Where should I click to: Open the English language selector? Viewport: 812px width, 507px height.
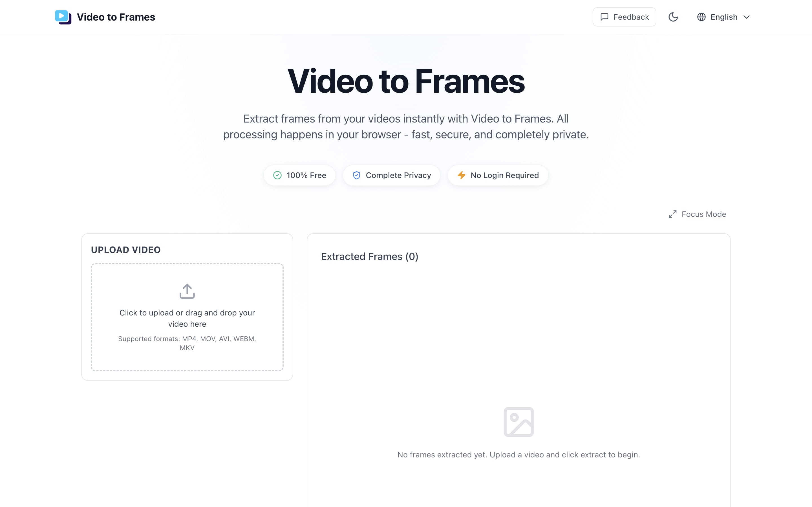724,17
